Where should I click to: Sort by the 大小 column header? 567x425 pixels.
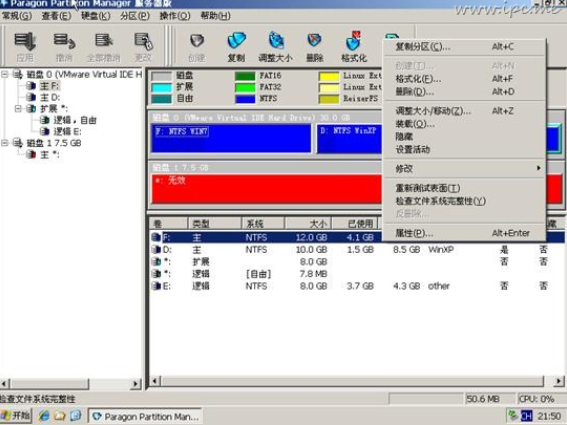pyautogui.click(x=308, y=224)
